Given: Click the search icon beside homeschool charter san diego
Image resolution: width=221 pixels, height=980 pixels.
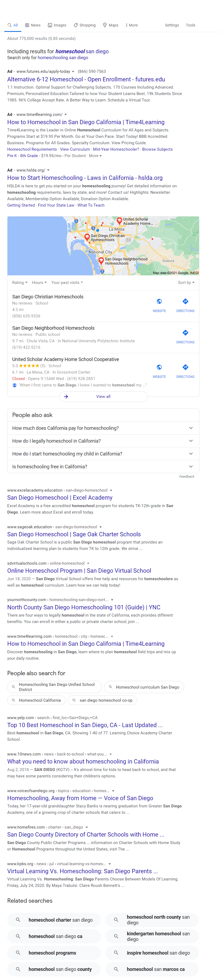Looking at the screenshot, I should point(18,920).
